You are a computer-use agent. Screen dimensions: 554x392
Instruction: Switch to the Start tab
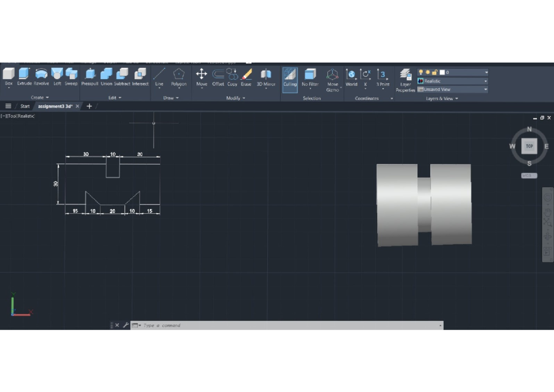[25, 106]
